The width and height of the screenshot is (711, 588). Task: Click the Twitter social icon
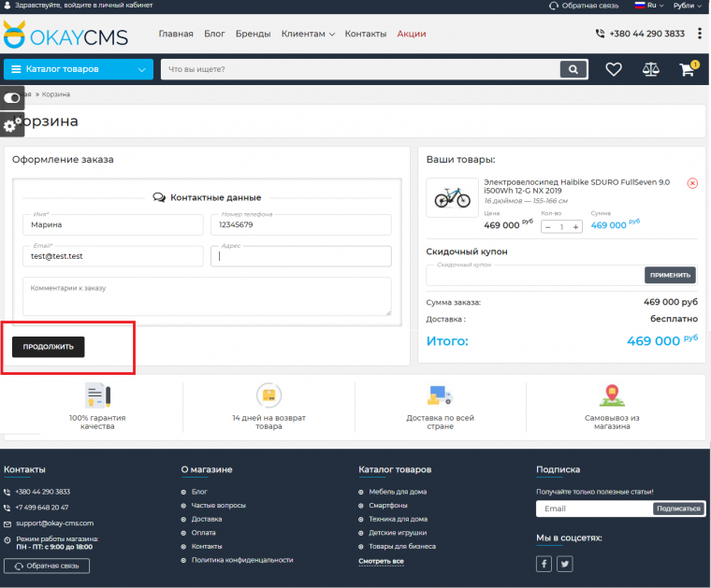(565, 564)
